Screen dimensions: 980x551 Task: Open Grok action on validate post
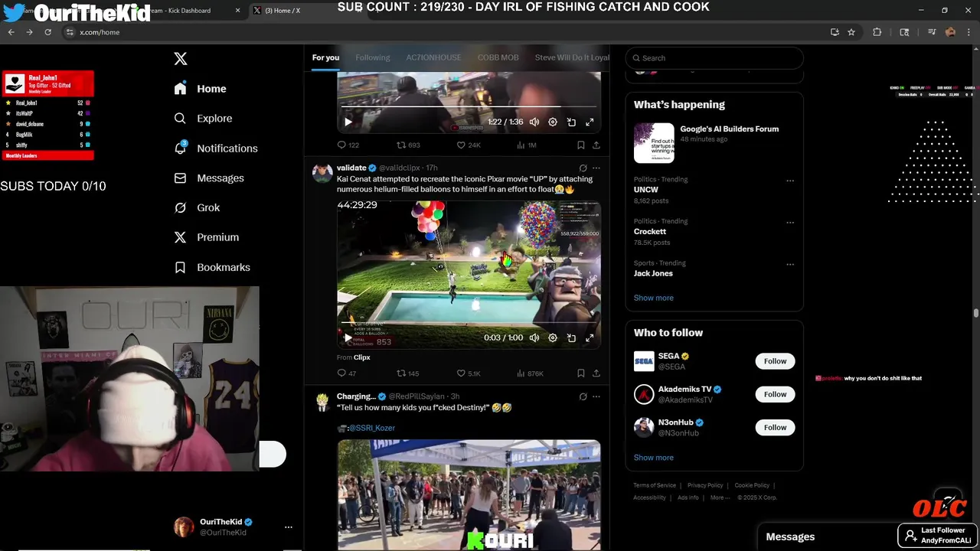pos(583,168)
